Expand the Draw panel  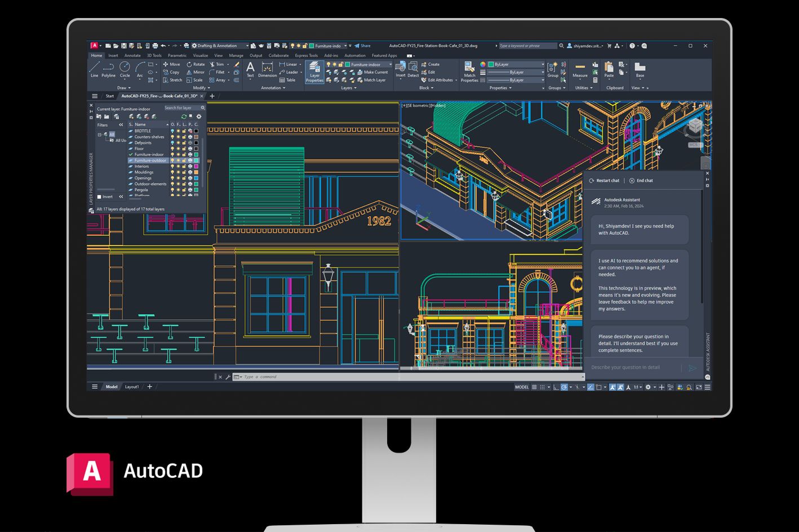pos(124,88)
